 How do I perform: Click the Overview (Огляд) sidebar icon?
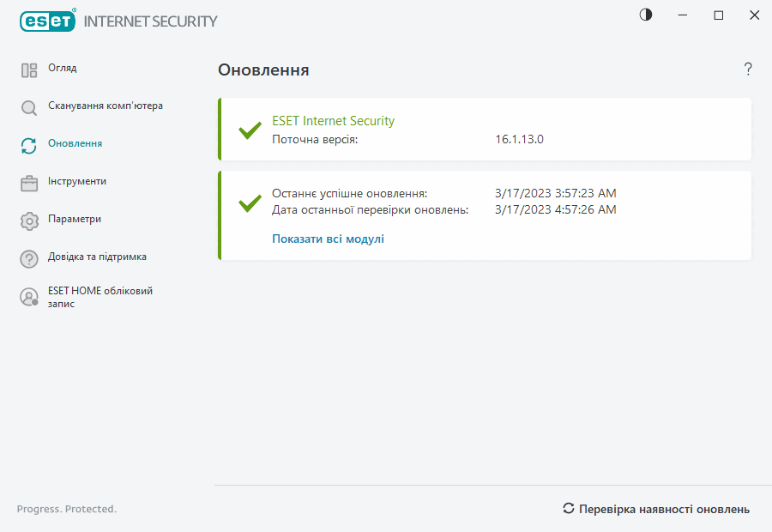coord(29,70)
